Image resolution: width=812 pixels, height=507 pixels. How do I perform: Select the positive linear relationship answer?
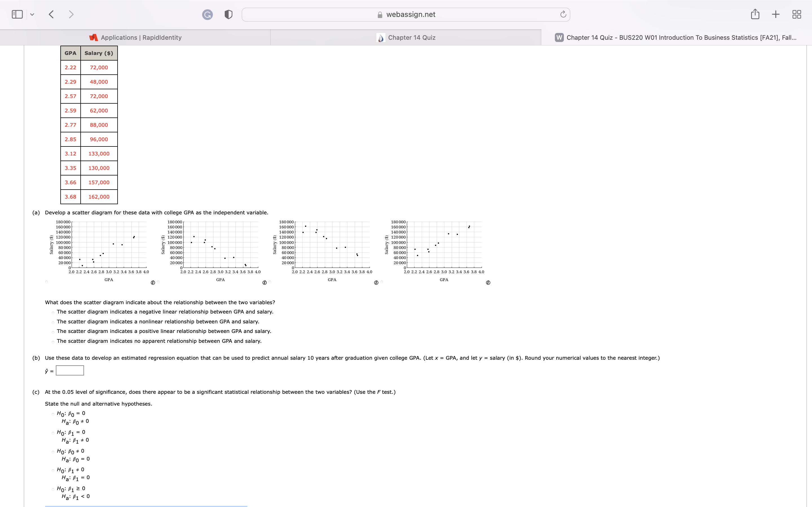point(53,332)
